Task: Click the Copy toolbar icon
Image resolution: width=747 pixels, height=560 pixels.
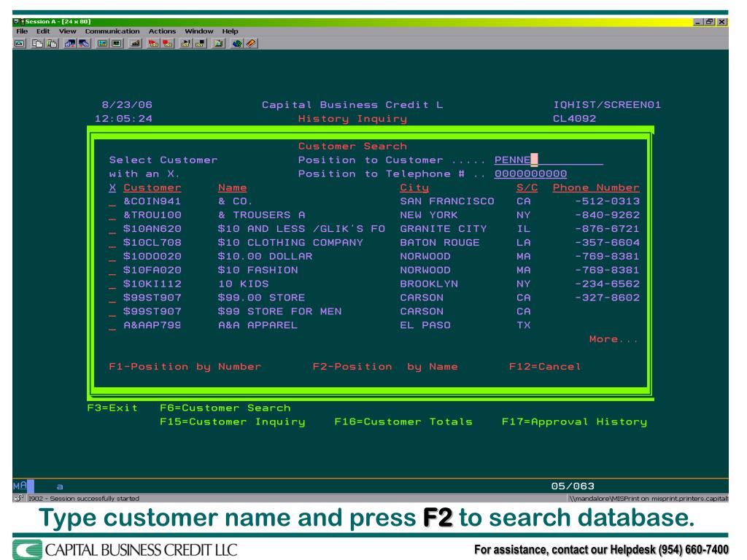Action: [x=37, y=43]
